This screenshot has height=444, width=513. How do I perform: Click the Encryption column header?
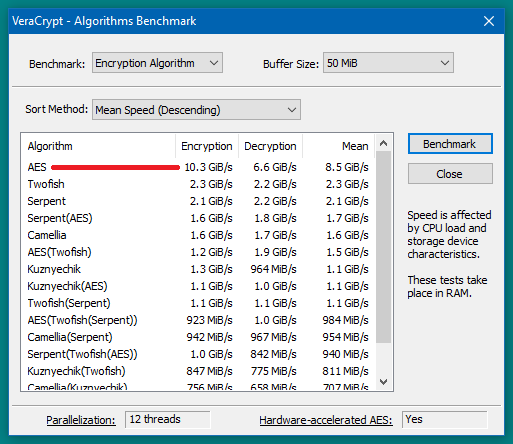point(207,146)
